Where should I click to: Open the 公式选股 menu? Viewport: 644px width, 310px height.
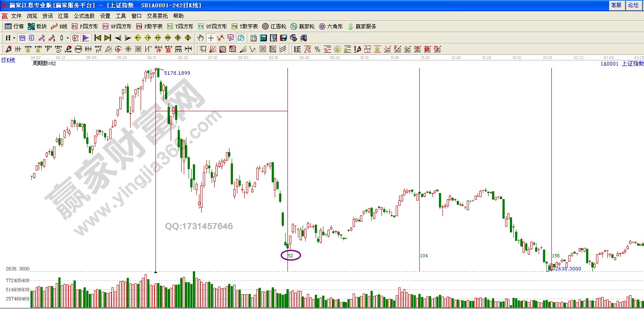(x=84, y=16)
